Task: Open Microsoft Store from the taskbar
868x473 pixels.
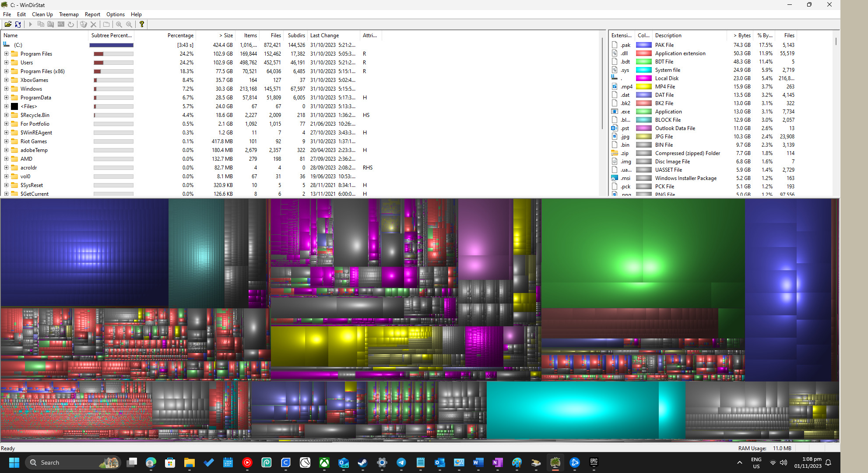Action: [170, 462]
